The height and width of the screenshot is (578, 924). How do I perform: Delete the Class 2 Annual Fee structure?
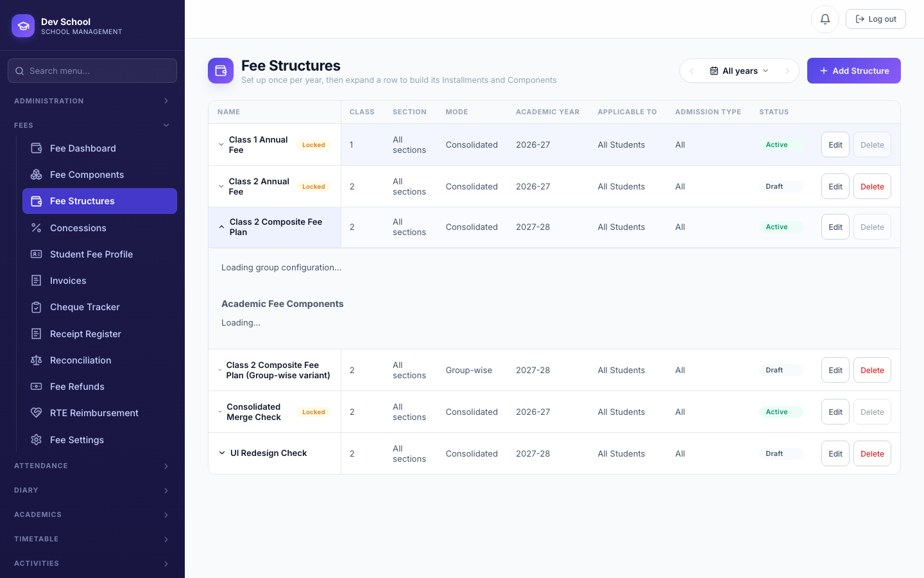point(872,186)
